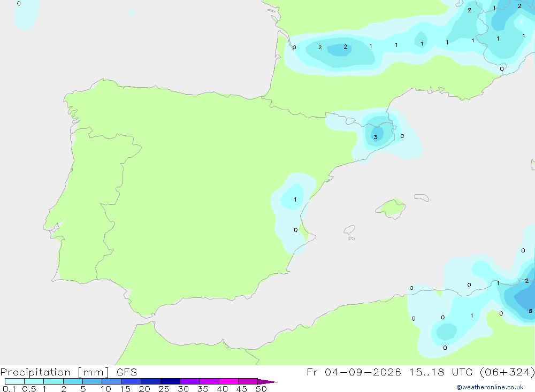The width and height of the screenshot is (535, 392).
Task: Select the "5" legend scale label
Action: [83, 389]
